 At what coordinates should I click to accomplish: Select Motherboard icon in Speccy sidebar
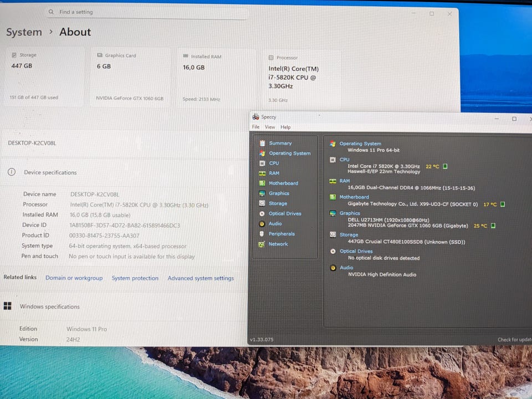[262, 183]
